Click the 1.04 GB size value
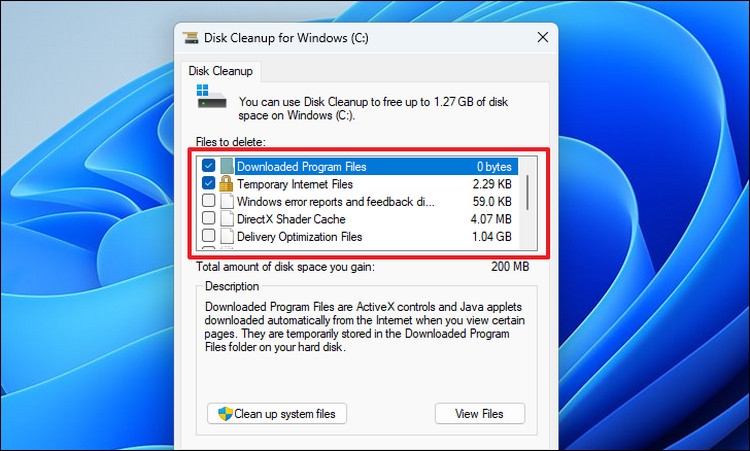Image resolution: width=750 pixels, height=451 pixels. (x=492, y=237)
